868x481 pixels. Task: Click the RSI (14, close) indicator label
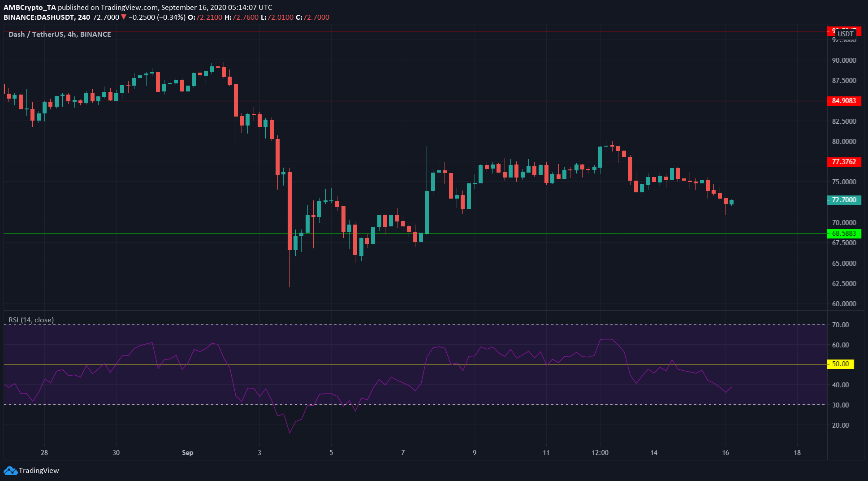tap(31, 320)
